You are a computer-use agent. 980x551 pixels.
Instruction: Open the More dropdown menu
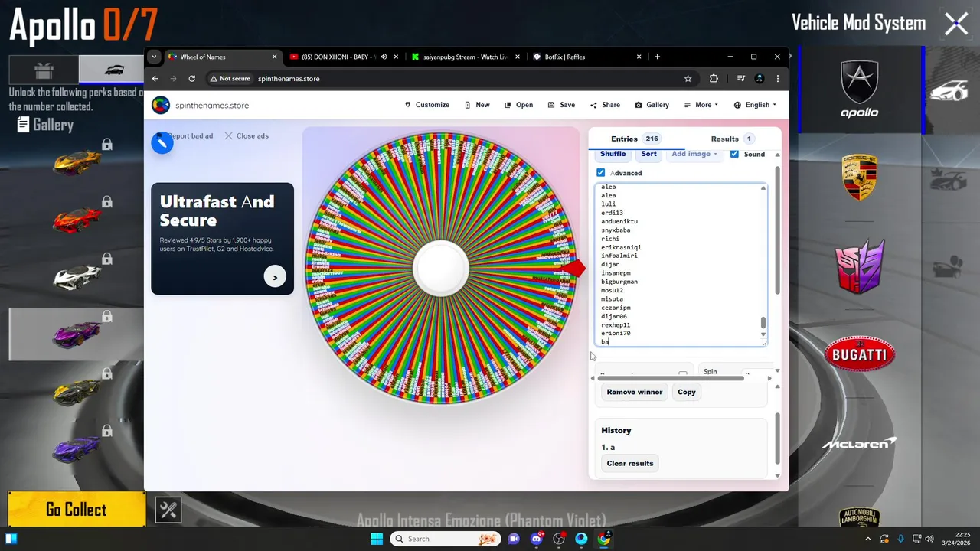(x=701, y=105)
